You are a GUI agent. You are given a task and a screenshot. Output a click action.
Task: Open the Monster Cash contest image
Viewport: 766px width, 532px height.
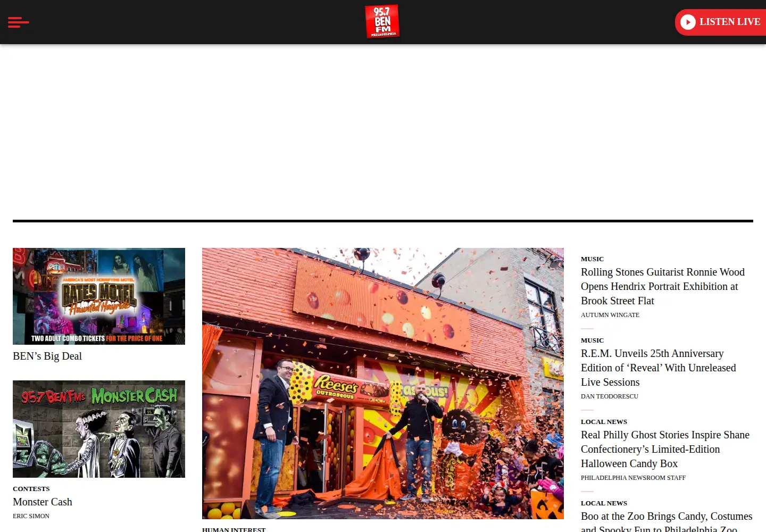[x=99, y=429]
